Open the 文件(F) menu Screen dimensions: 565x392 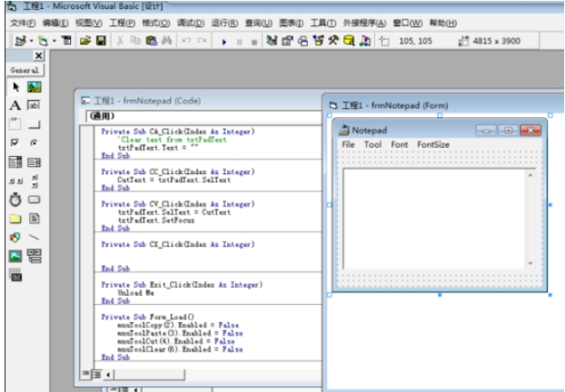pos(23,23)
